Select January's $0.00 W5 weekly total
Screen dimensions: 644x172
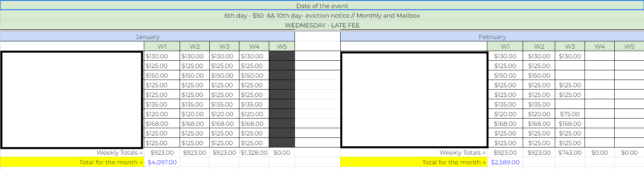tap(282, 152)
